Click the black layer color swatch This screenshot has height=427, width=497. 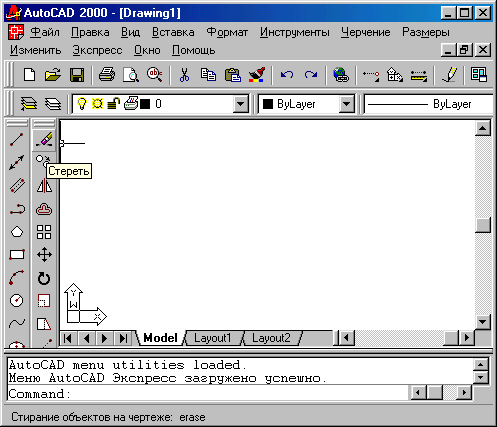tap(145, 104)
